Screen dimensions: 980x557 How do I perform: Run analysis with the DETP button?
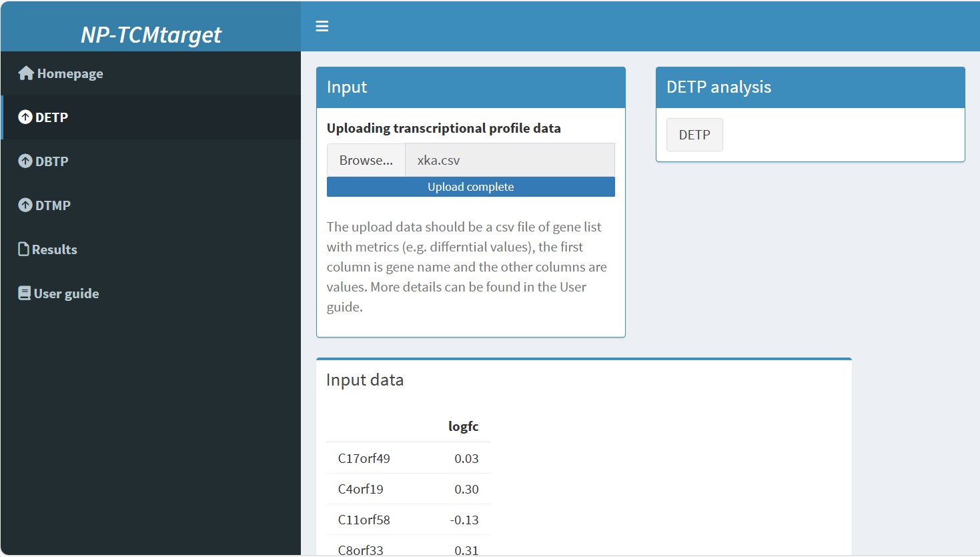(694, 135)
